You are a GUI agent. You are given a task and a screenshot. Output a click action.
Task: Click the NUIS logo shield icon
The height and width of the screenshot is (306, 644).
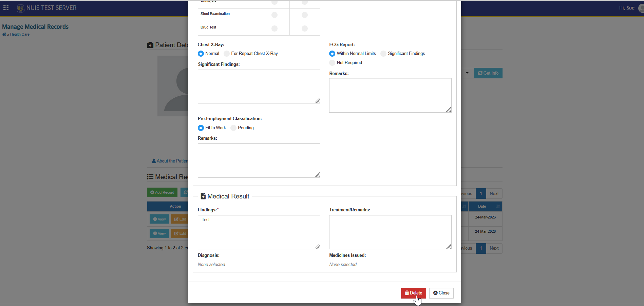coord(21,8)
